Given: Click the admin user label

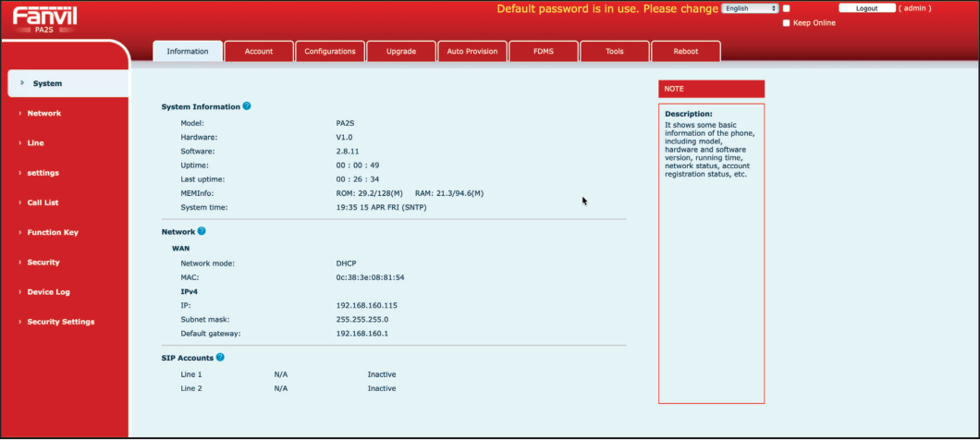Looking at the screenshot, I should 915,8.
